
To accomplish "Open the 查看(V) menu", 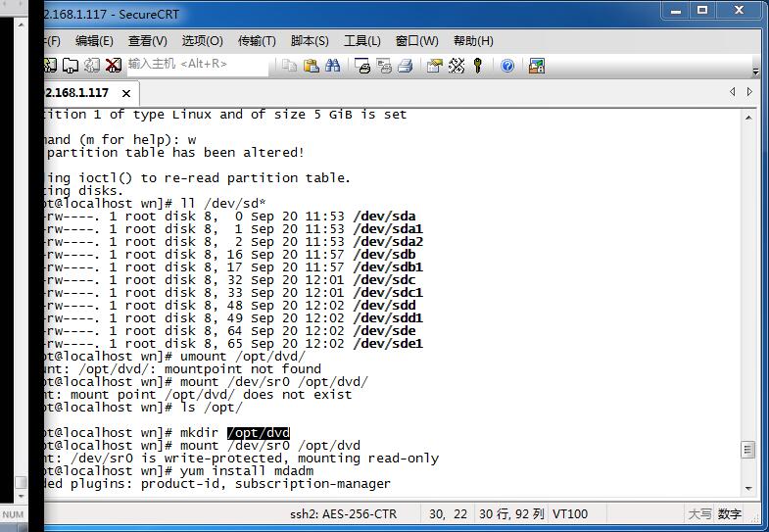I will [x=147, y=41].
